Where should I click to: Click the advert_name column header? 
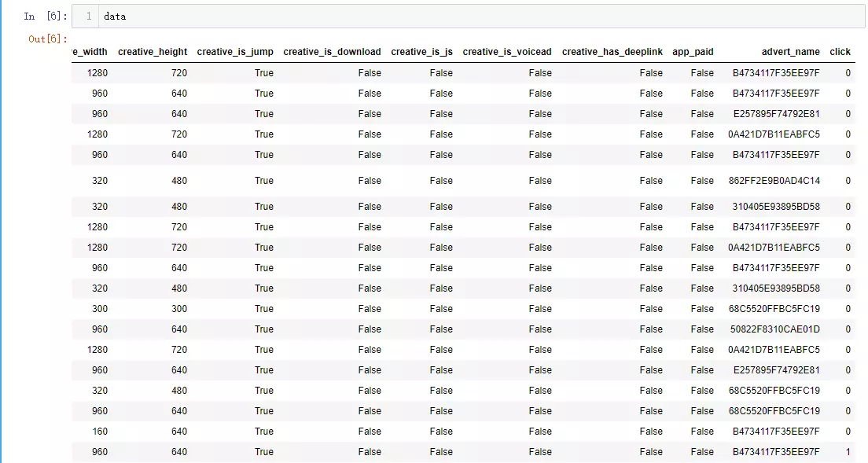[x=790, y=51]
